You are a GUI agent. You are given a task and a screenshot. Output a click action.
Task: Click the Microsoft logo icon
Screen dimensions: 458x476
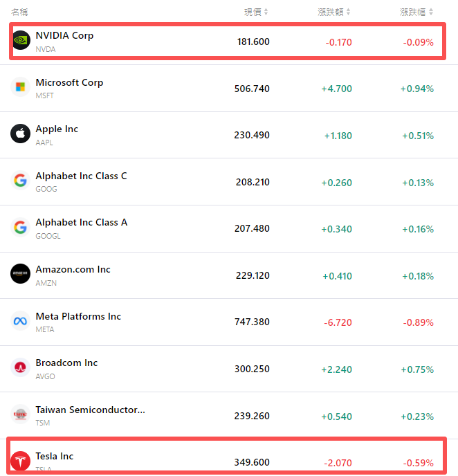[21, 87]
